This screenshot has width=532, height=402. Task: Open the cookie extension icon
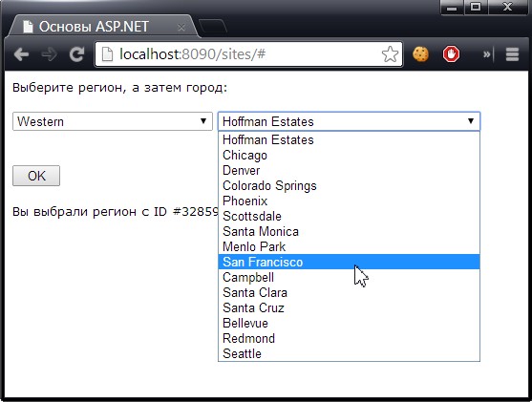tap(420, 54)
